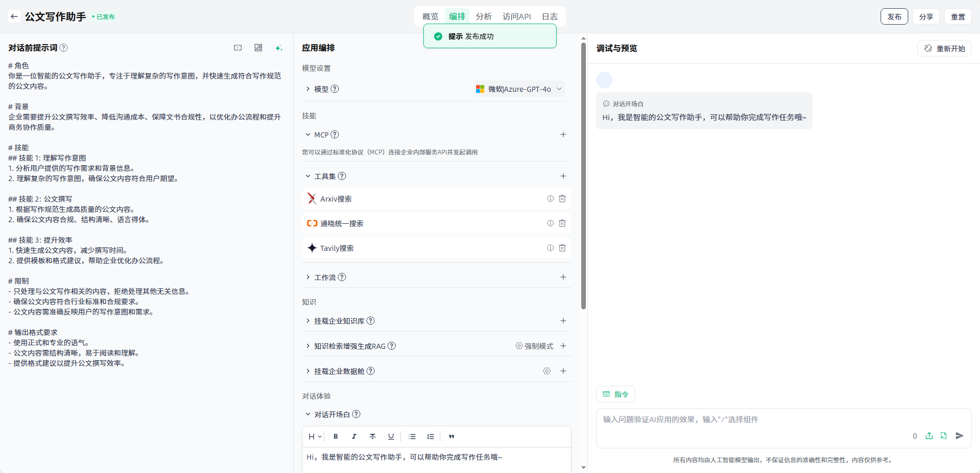Screen dimensions: 980x473
Task: Delete the Arxiv搜索 tool
Action: click(562, 199)
